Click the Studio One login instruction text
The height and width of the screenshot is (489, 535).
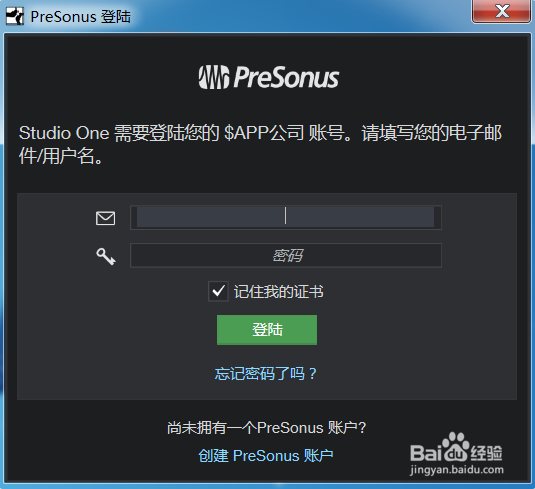(x=260, y=144)
